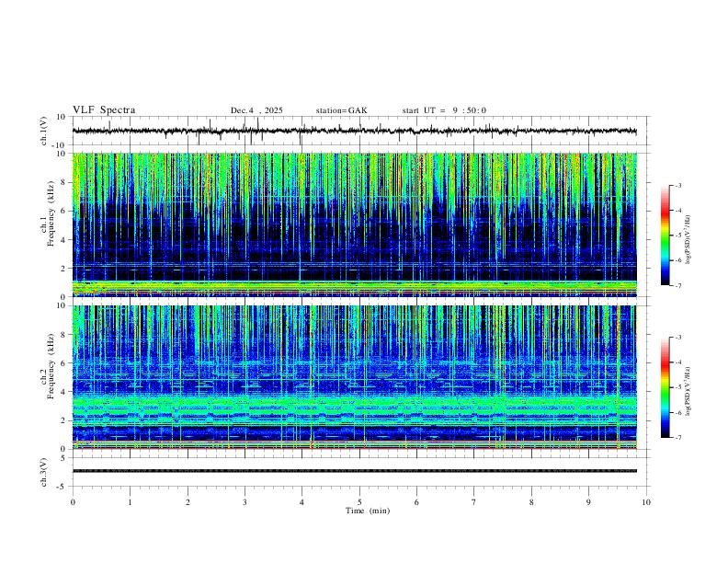Click the "7" tick on the time axis
728x563 pixels.
[x=474, y=502]
